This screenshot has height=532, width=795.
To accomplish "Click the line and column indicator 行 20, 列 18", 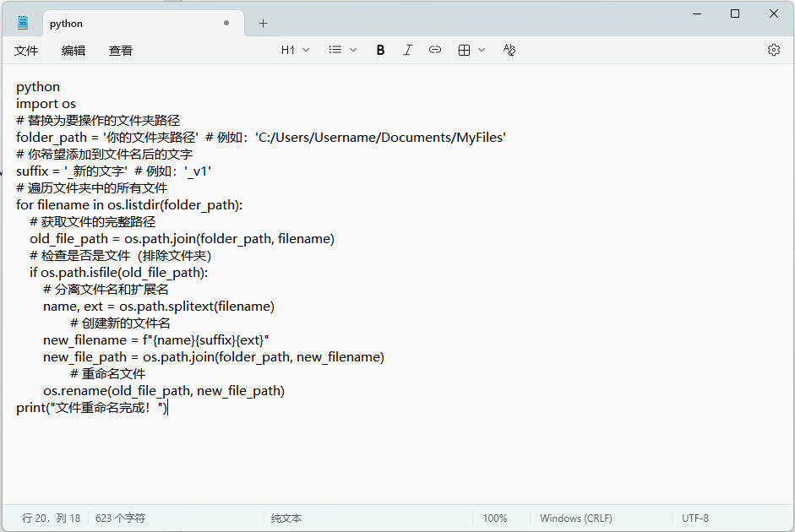I will click(x=51, y=518).
